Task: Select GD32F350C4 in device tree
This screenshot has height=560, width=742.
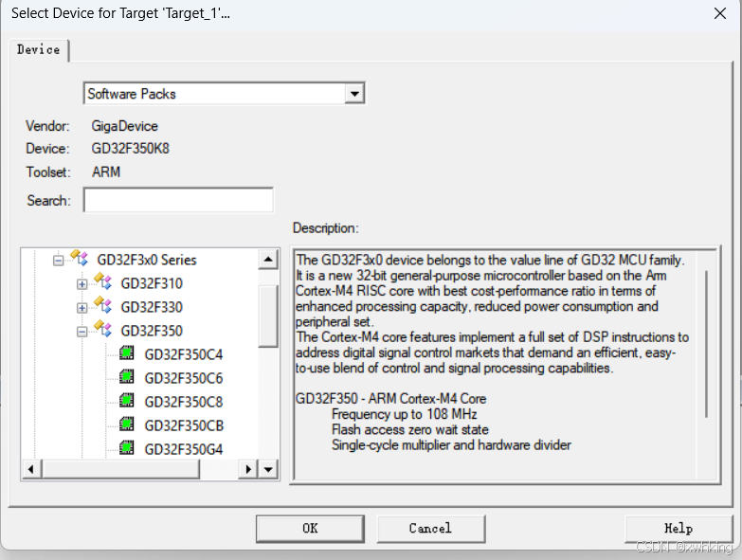Action: (x=184, y=354)
